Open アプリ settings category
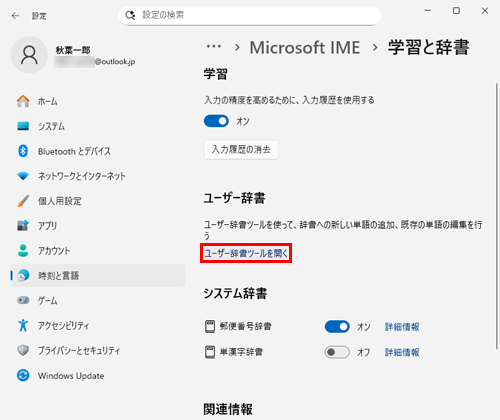The width and height of the screenshot is (500, 420). (98, 226)
